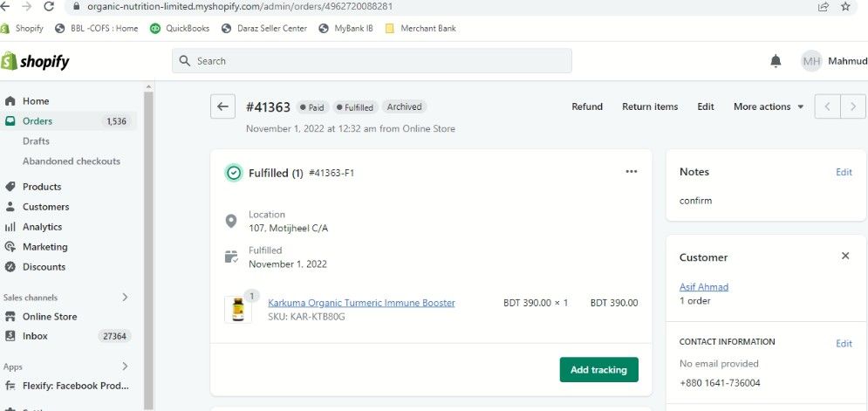Screen dimensions: 868x411
Task: Open Analytics in sidebar
Action: tap(42, 227)
